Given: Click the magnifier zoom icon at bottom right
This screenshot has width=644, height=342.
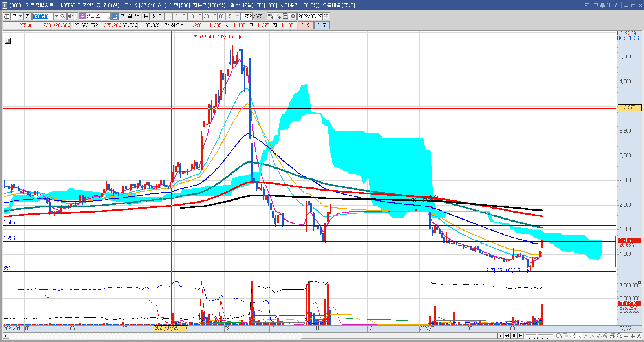Looking at the screenshot, I should 619,336.
